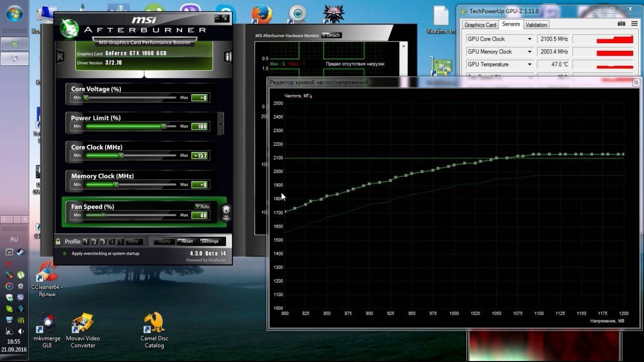Viewport: 644px width, 362px height.
Task: Take a GPU-Z screenshot with camera icon
Action: (x=621, y=24)
